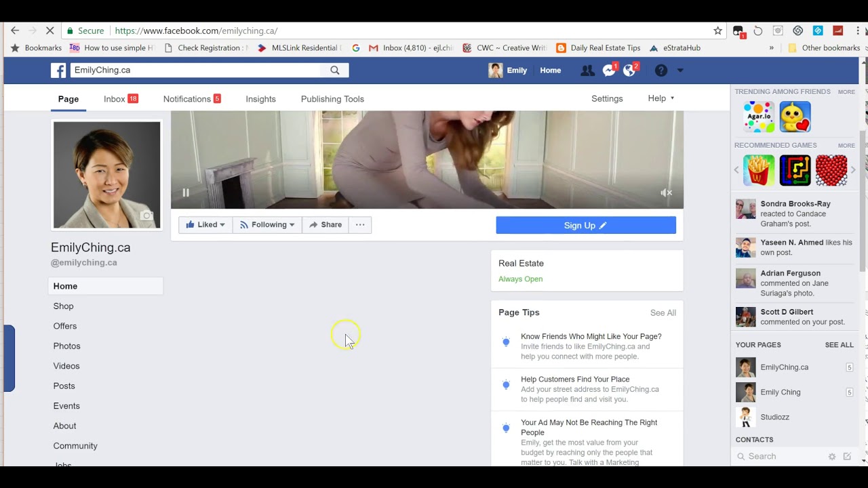
Task: Open the Messenger messages icon
Action: tap(609, 70)
